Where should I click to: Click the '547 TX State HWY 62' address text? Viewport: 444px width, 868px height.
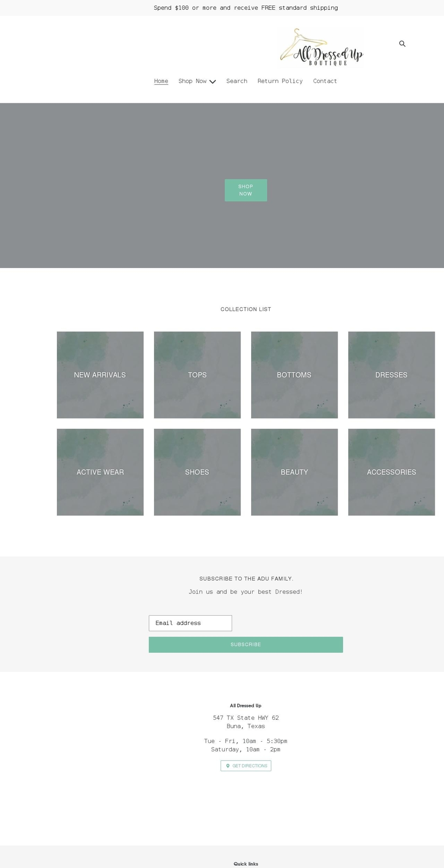coord(246,718)
